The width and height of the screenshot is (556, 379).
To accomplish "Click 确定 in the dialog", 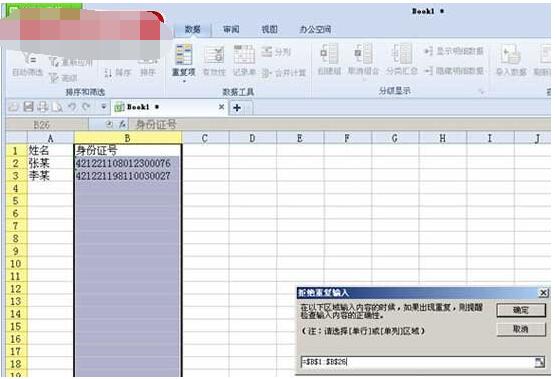I will pos(521,311).
